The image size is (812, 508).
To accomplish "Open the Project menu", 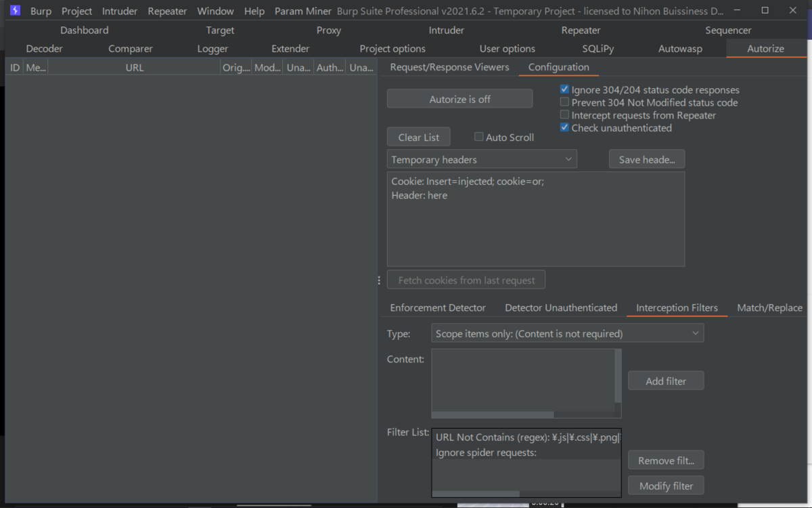I will pyautogui.click(x=76, y=11).
